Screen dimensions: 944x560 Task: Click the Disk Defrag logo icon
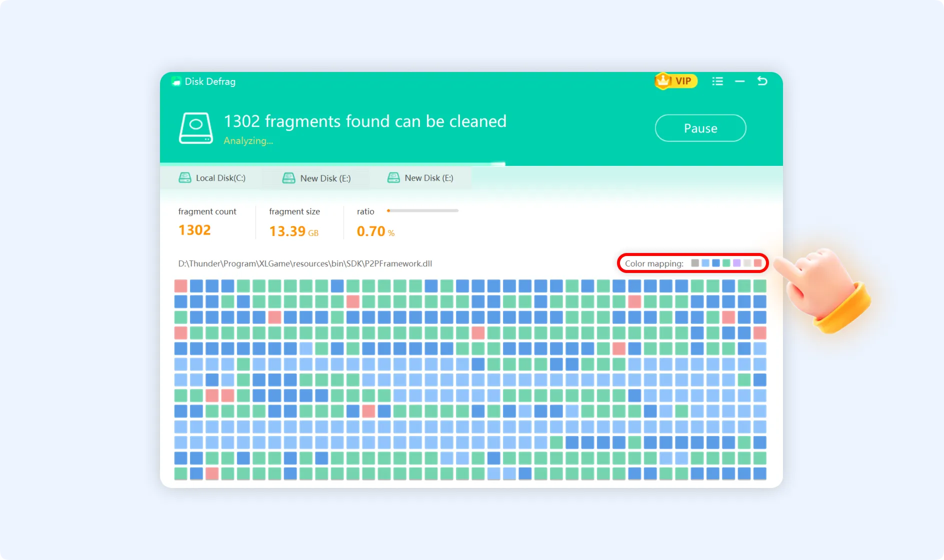click(176, 81)
